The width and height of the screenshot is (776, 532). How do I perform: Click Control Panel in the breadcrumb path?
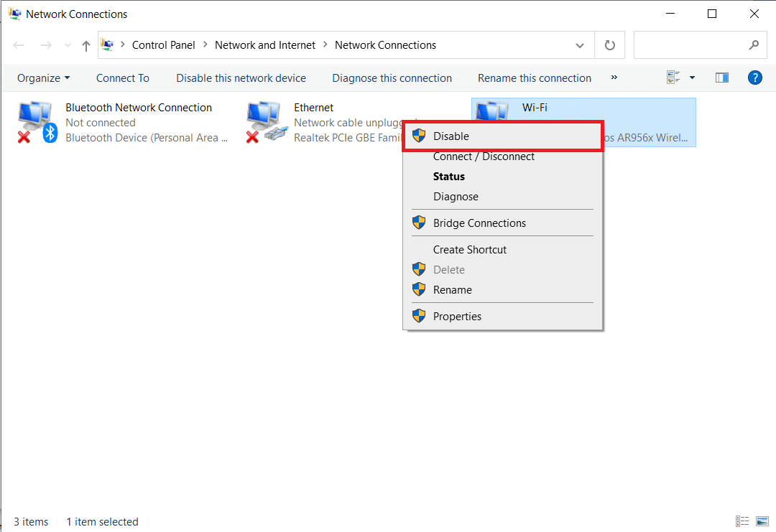click(163, 45)
